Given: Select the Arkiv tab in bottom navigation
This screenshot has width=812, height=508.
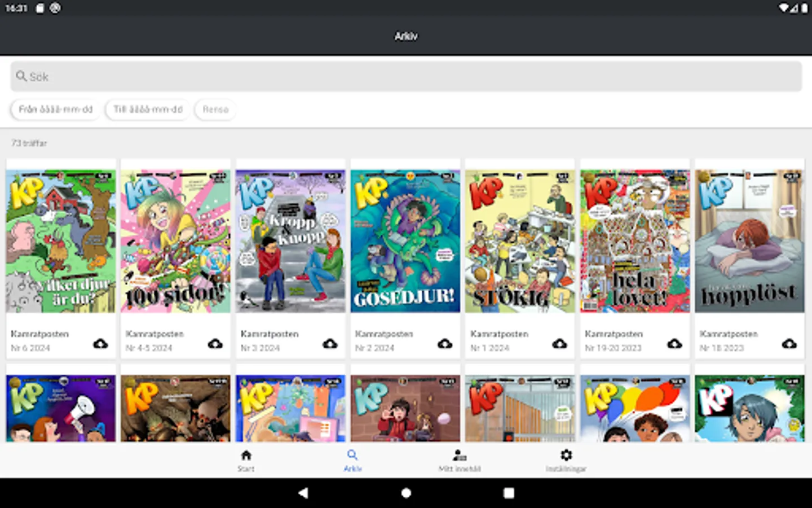Looking at the screenshot, I should coord(352,460).
